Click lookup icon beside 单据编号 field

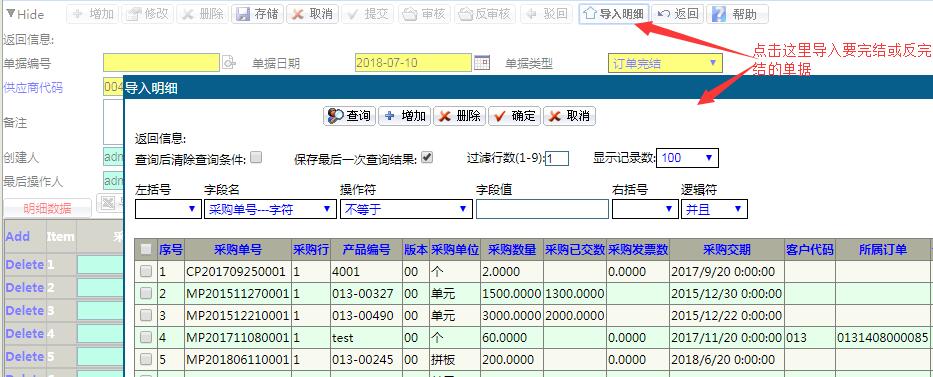(x=228, y=62)
